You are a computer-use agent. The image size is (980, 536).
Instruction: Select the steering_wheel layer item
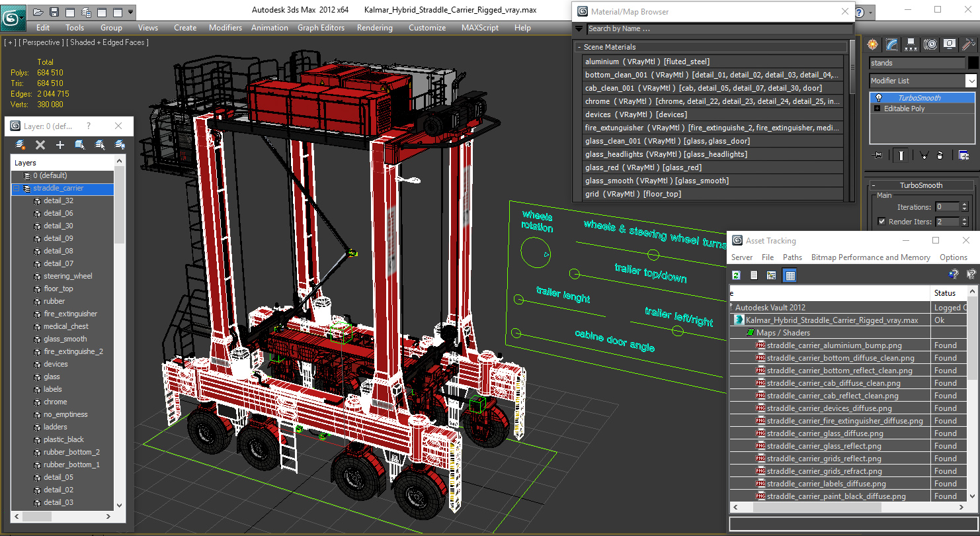point(68,276)
